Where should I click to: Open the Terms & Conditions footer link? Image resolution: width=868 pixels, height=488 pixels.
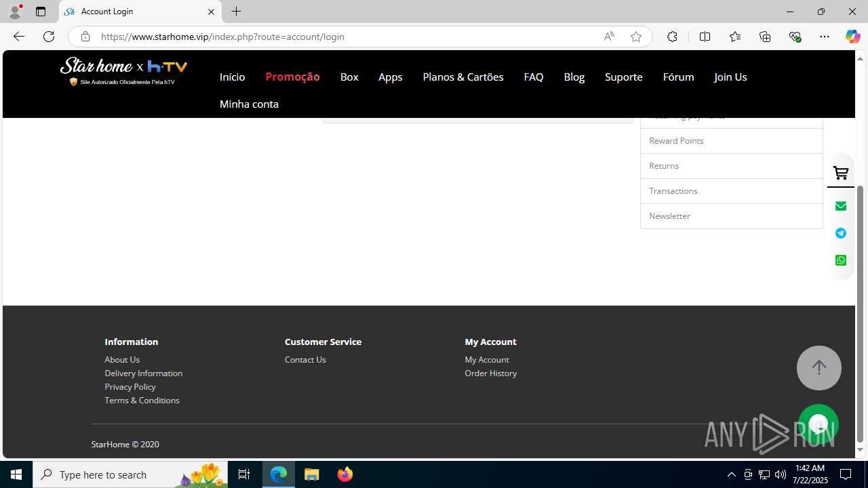pos(142,401)
